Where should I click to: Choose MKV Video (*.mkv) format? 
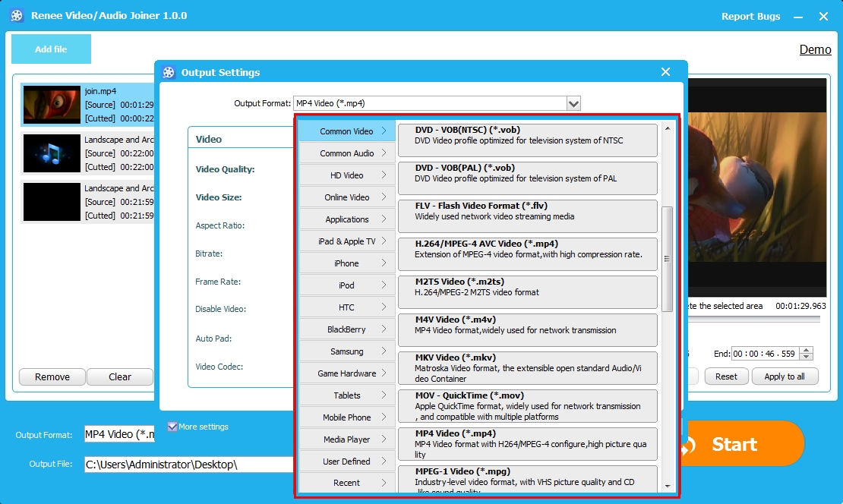[x=527, y=367]
